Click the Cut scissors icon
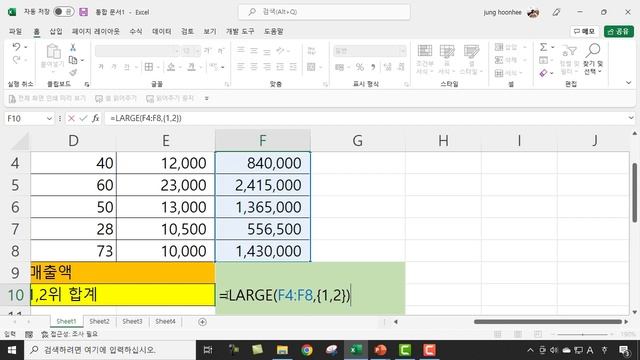This screenshot has height=360, width=640. click(x=73, y=48)
